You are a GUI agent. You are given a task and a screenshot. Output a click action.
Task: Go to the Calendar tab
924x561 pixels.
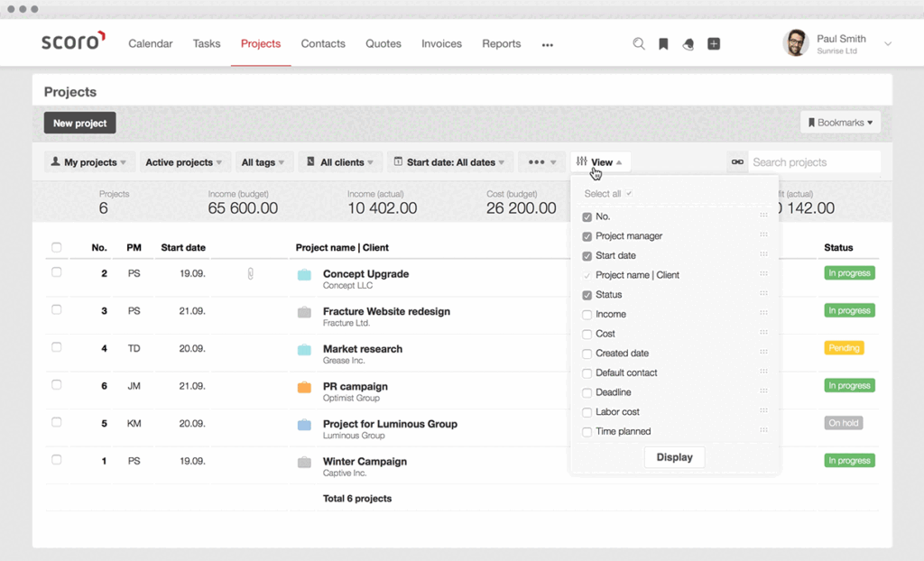(x=151, y=43)
